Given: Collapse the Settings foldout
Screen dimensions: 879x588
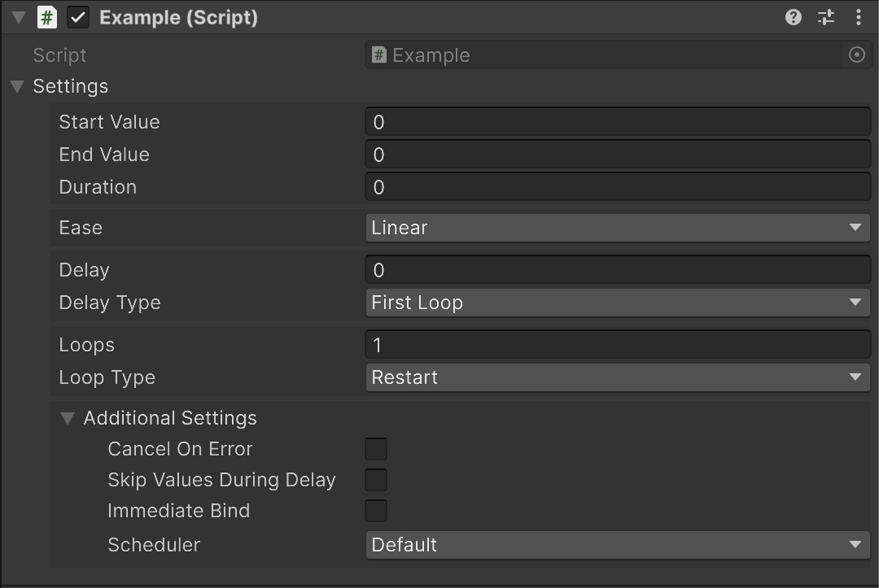Looking at the screenshot, I should click(17, 86).
